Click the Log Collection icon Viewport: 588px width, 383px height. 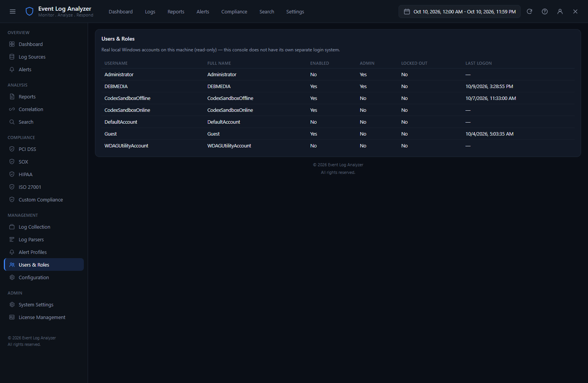click(x=12, y=227)
